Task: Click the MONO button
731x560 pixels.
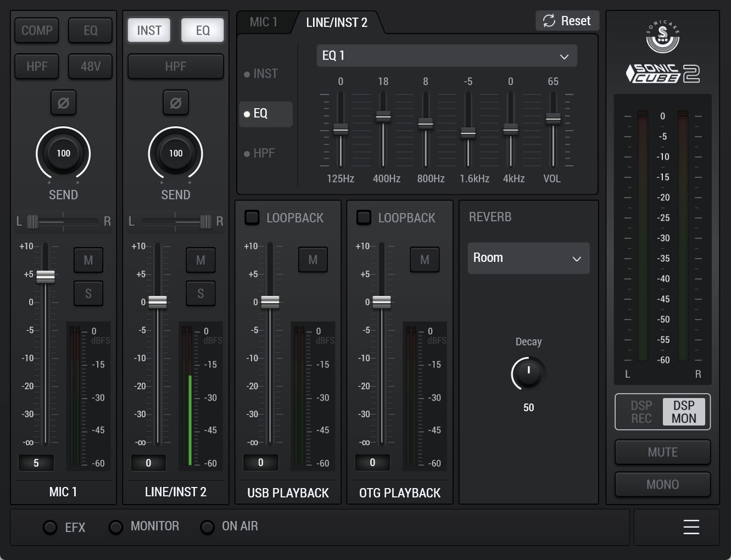Action: click(662, 485)
